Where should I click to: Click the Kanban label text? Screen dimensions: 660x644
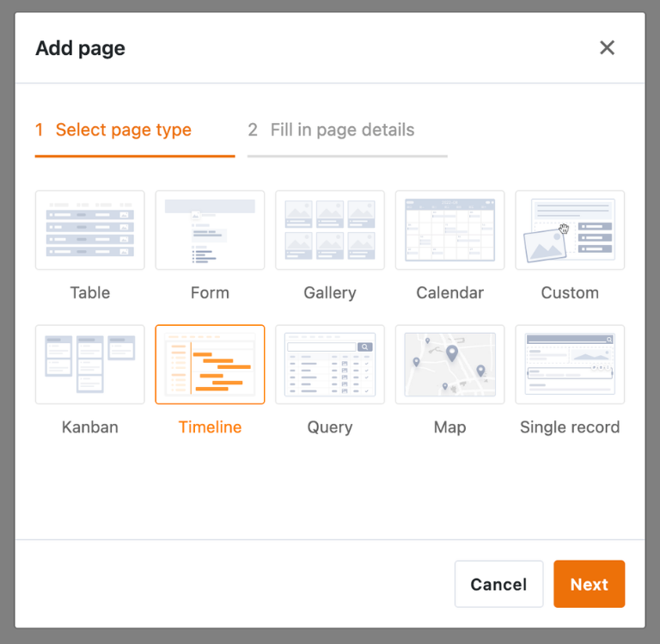[x=90, y=427]
